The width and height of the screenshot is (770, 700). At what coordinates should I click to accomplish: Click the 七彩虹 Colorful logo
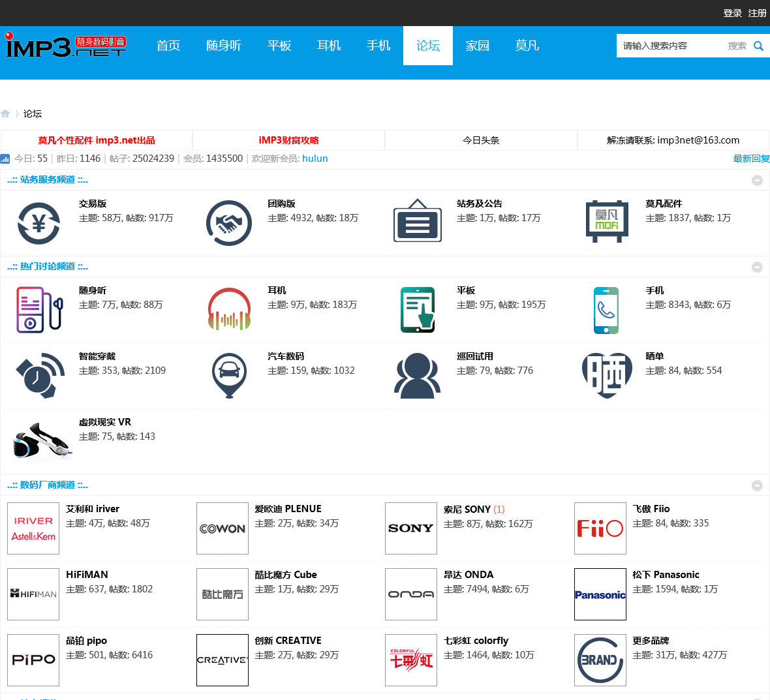tap(411, 660)
